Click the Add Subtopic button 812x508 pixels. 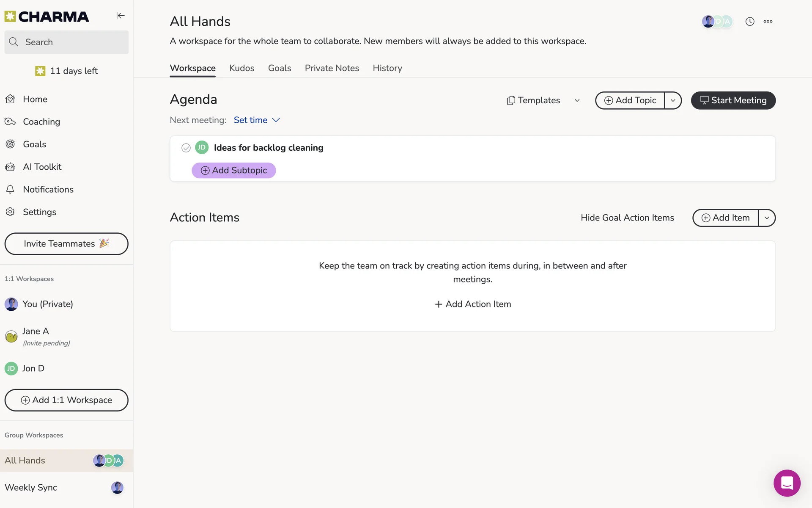(233, 170)
